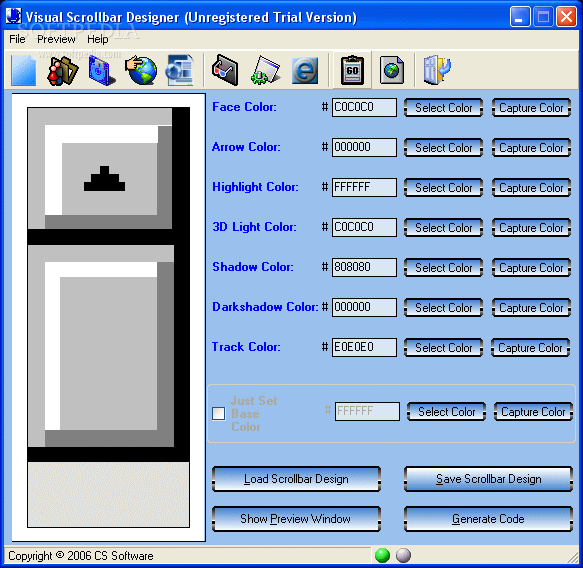Click the document with globe icon
Image resolution: width=583 pixels, height=568 pixels.
(392, 70)
